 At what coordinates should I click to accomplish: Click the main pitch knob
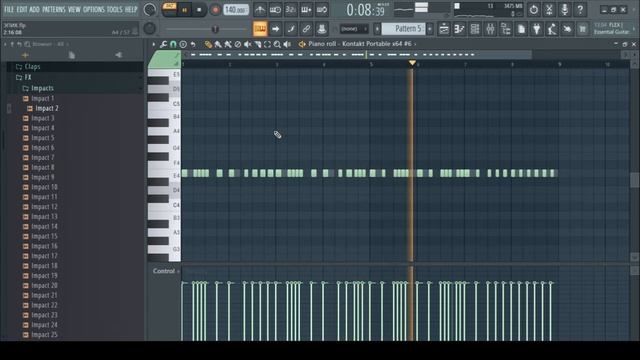coord(150,28)
